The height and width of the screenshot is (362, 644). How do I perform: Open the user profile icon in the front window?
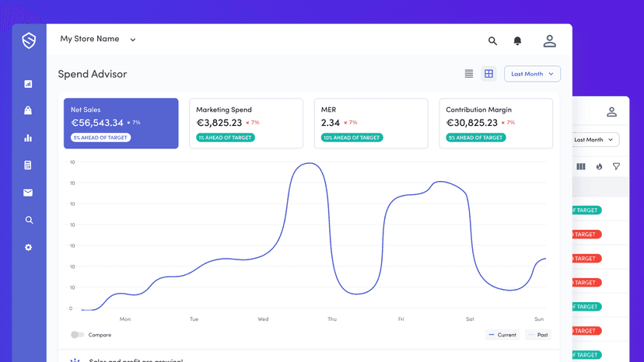[550, 40]
